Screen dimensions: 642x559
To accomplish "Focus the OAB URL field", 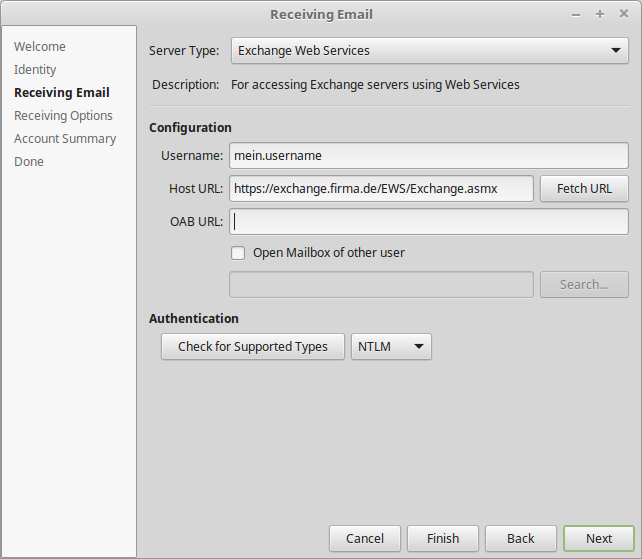I will 429,222.
